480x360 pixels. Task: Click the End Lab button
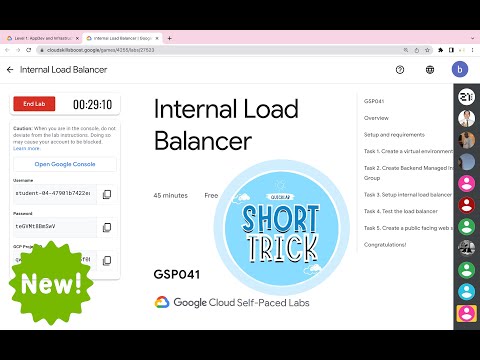pos(34,104)
